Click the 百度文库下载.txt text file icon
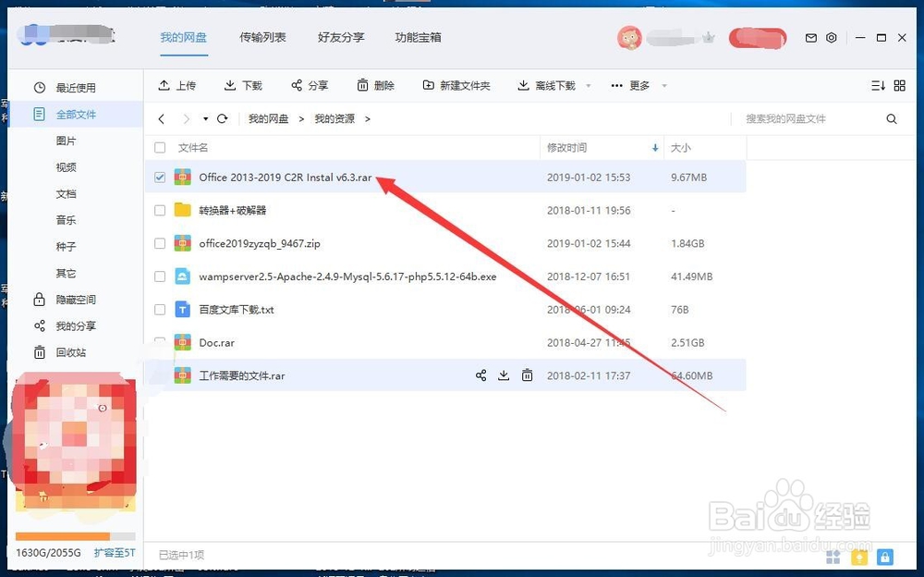 point(183,309)
